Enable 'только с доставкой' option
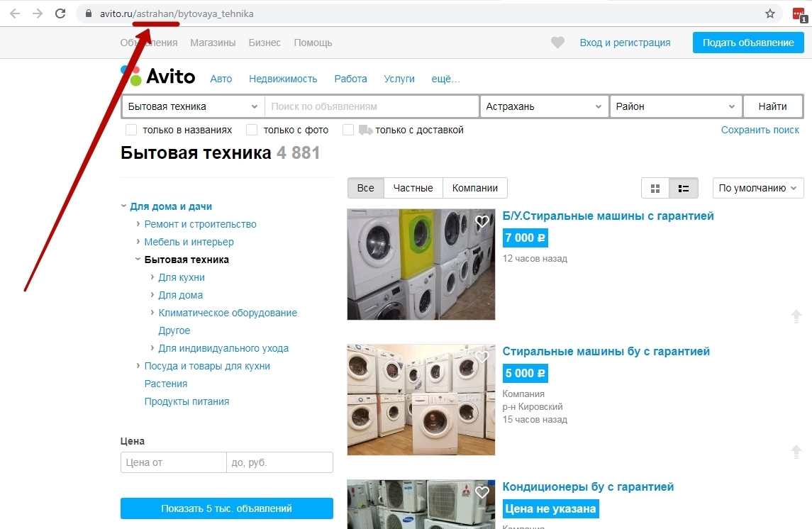 click(x=347, y=130)
